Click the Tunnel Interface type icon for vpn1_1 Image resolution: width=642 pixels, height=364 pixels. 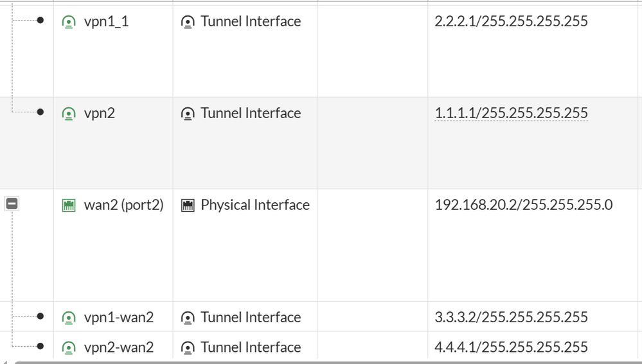pyautogui.click(x=188, y=22)
